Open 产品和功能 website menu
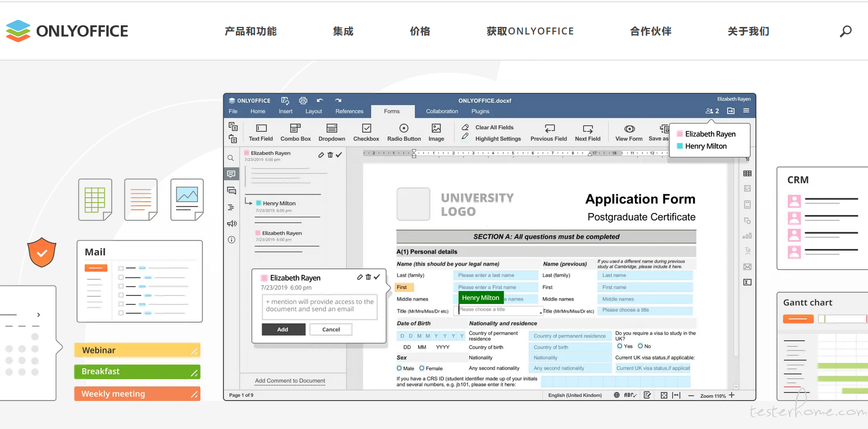The width and height of the screenshot is (868, 429). click(251, 31)
